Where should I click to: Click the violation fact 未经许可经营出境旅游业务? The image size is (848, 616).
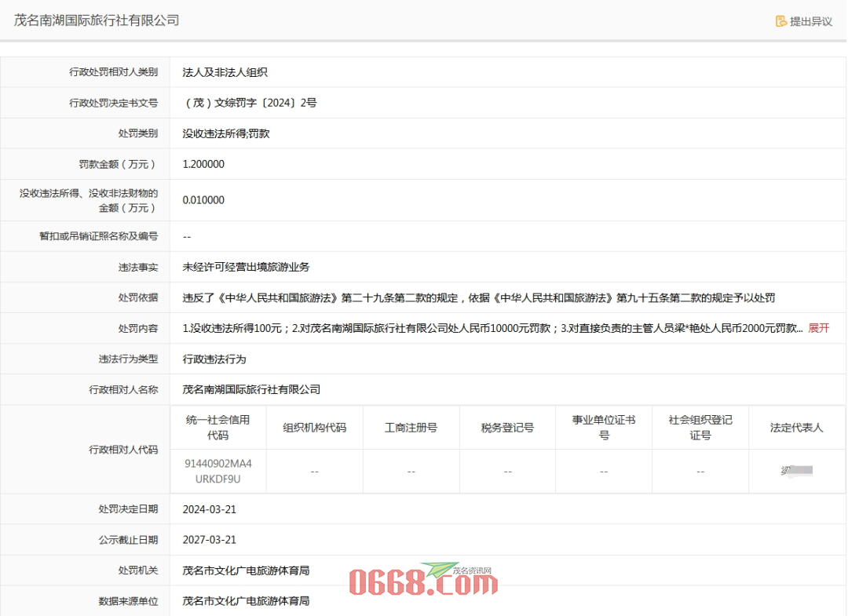(x=246, y=267)
